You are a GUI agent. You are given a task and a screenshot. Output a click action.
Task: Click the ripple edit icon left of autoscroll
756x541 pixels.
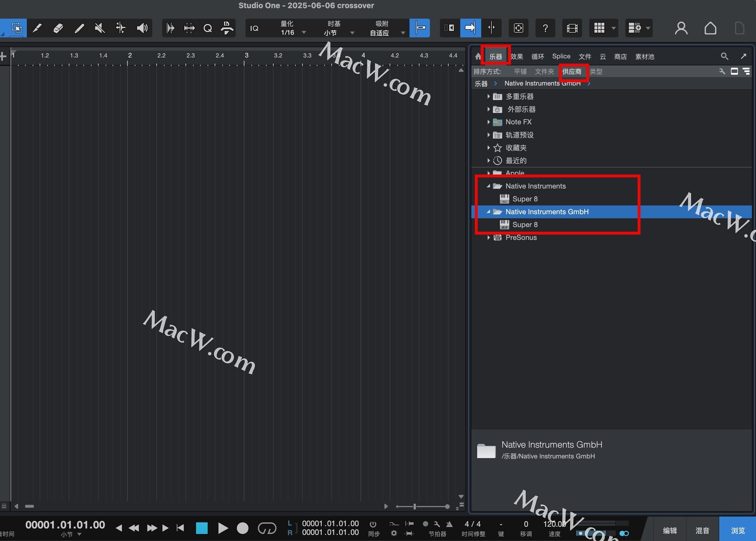coord(449,28)
